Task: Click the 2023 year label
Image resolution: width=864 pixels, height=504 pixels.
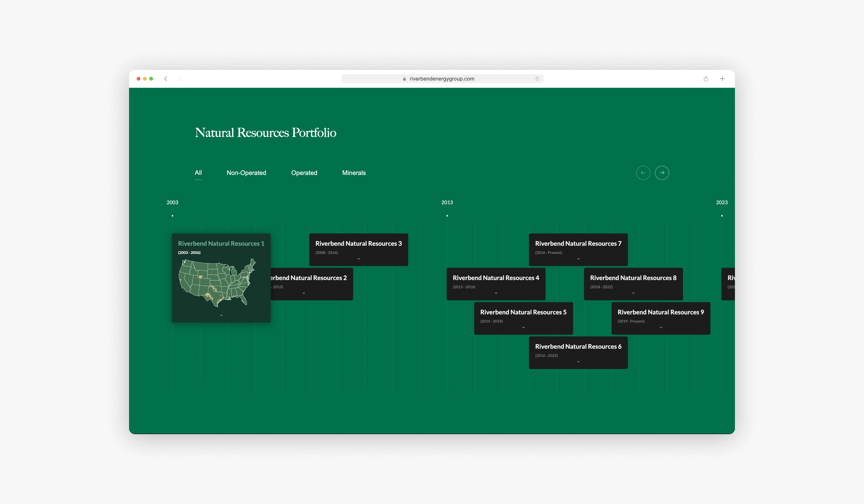Action: point(722,202)
